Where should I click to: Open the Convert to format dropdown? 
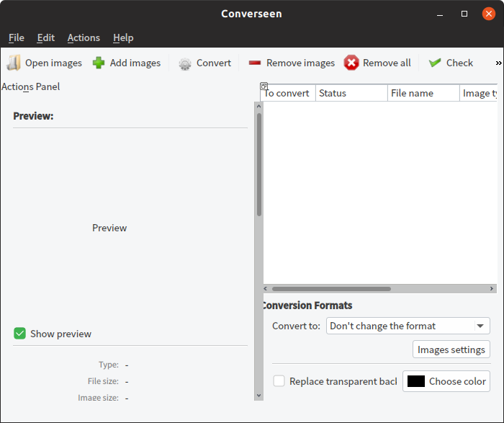coord(408,326)
